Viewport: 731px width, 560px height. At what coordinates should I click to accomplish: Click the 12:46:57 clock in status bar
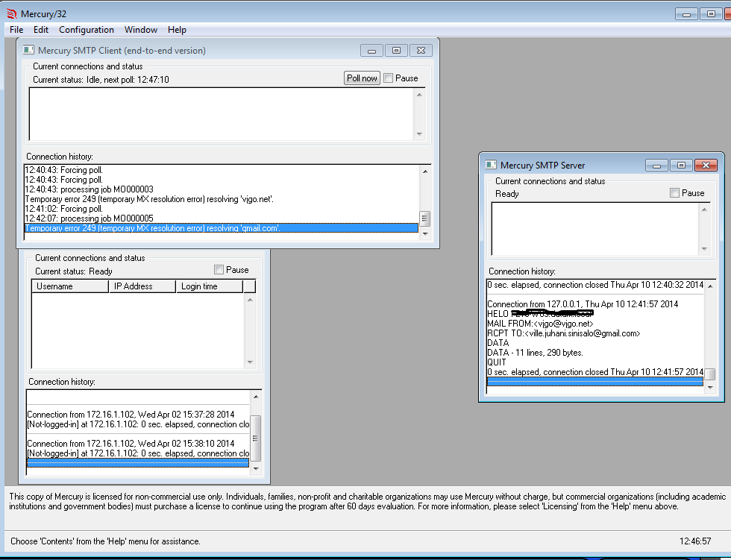click(x=695, y=541)
